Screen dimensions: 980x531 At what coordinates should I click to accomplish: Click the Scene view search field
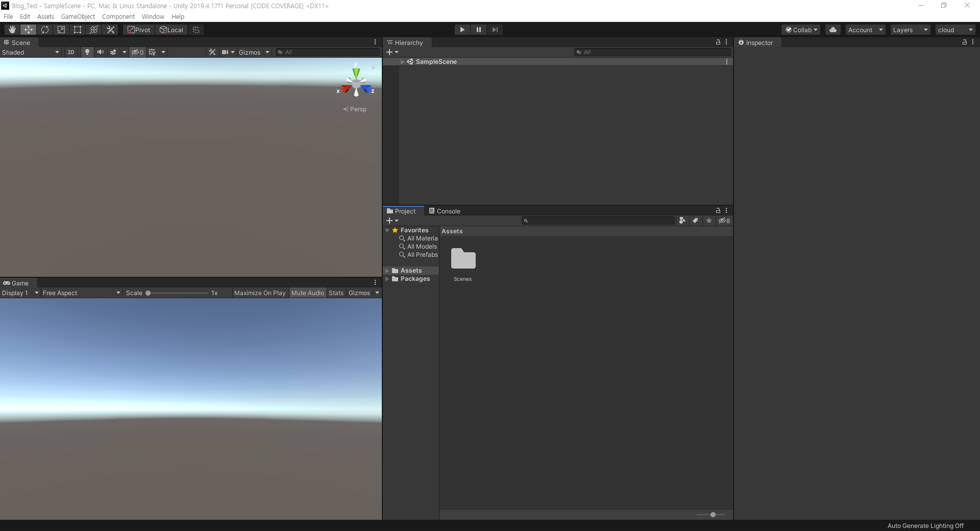click(x=328, y=52)
